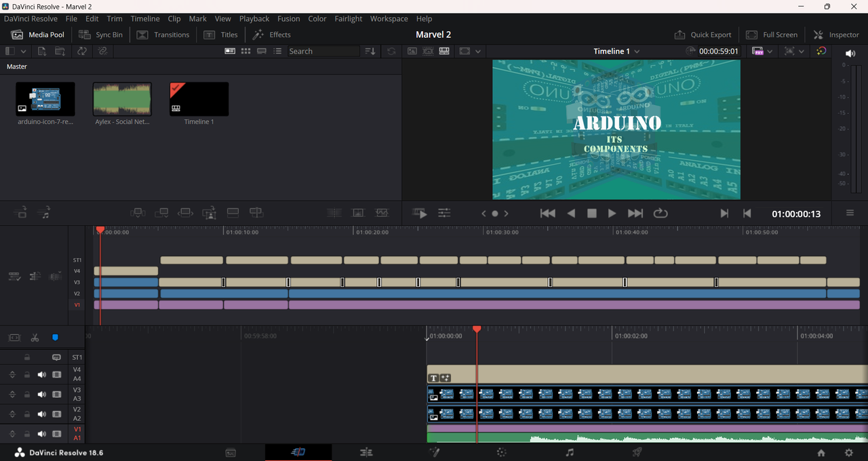Open the Playback menu
868x461 pixels.
(254, 19)
